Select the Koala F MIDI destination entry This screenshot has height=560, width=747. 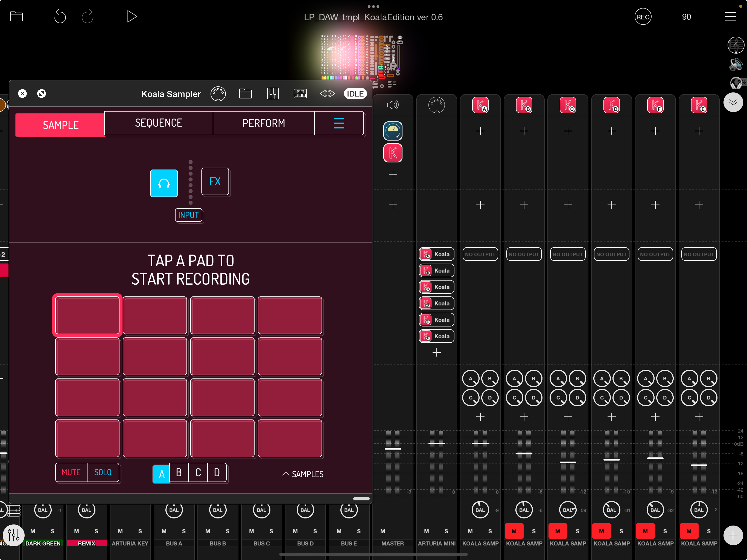coord(436,336)
